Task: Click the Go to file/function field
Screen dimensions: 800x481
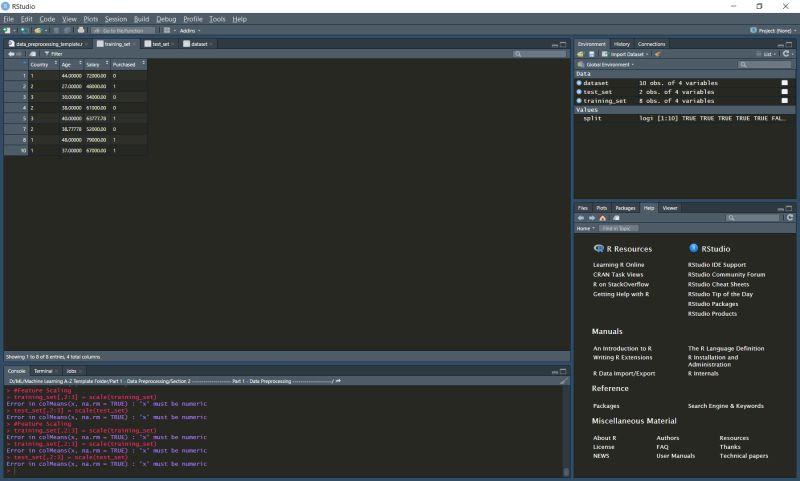Action: pos(123,31)
